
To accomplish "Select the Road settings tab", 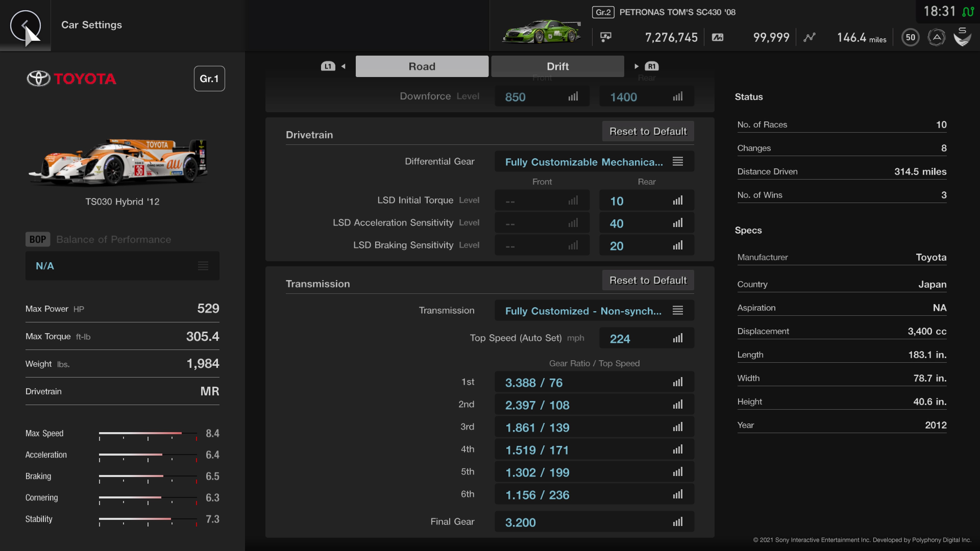I will coord(422,66).
